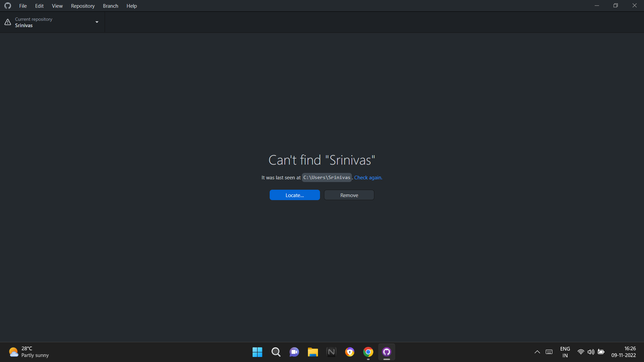The width and height of the screenshot is (644, 362).
Task: Open Google Chrome from taskbar
Action: pos(368,352)
